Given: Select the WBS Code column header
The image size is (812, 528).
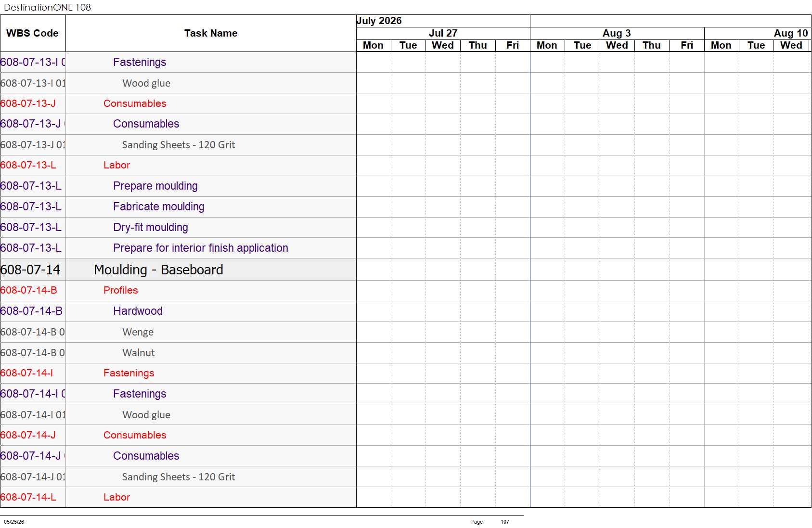Looking at the screenshot, I should point(32,33).
